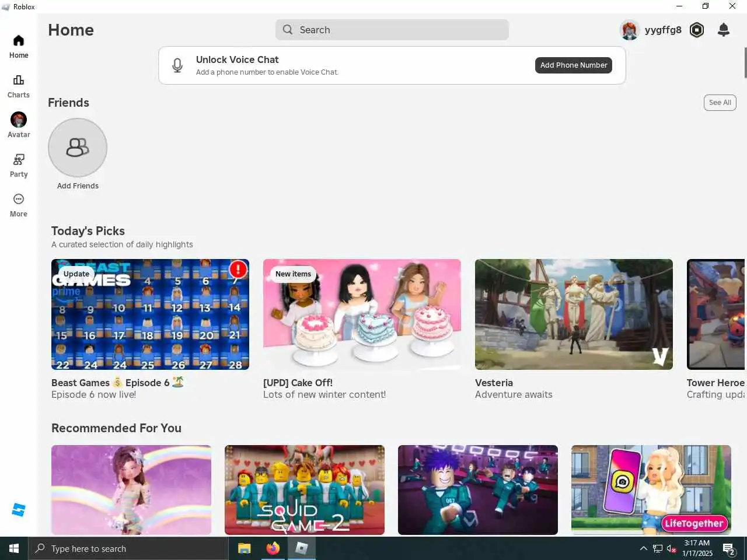Click Roblox taskbar app icon
747x560 pixels.
[x=301, y=548]
